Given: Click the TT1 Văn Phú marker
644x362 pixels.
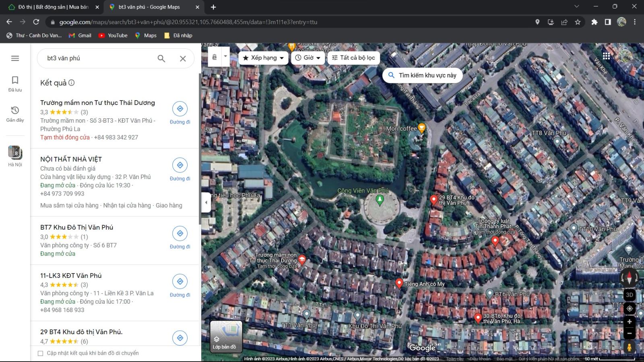Looking at the screenshot, I should coord(307,314).
